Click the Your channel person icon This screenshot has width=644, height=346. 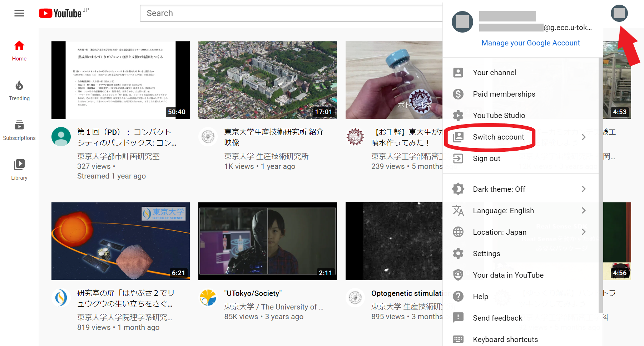coord(458,73)
